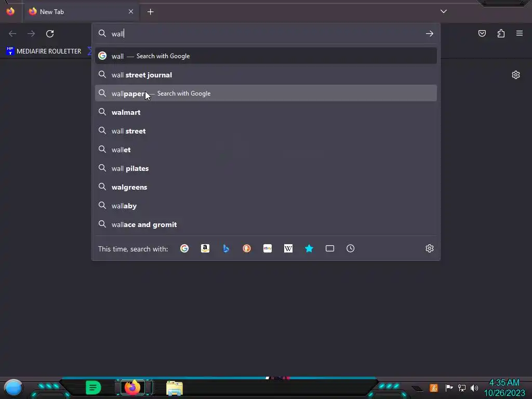Choose 'wall — Search with Google' suggestion

tap(265, 56)
